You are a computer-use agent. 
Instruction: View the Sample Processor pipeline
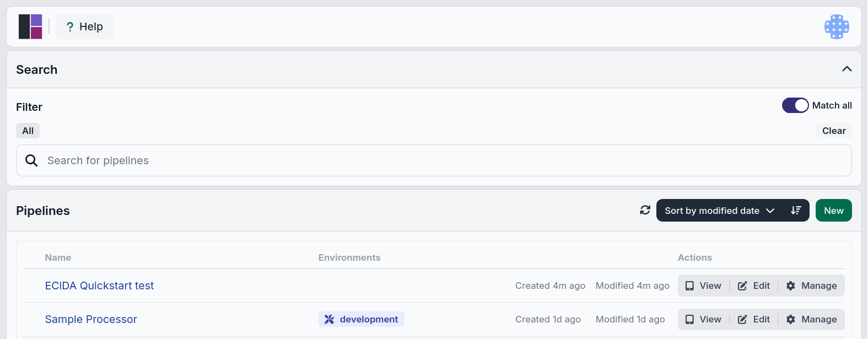[703, 319]
